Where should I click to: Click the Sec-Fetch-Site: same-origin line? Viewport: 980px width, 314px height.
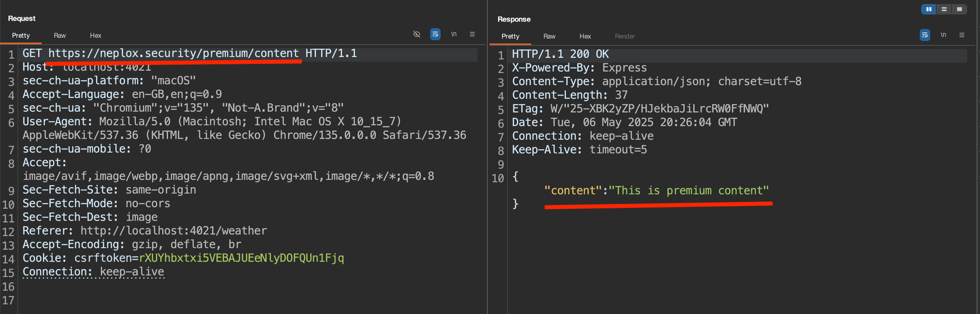(109, 190)
